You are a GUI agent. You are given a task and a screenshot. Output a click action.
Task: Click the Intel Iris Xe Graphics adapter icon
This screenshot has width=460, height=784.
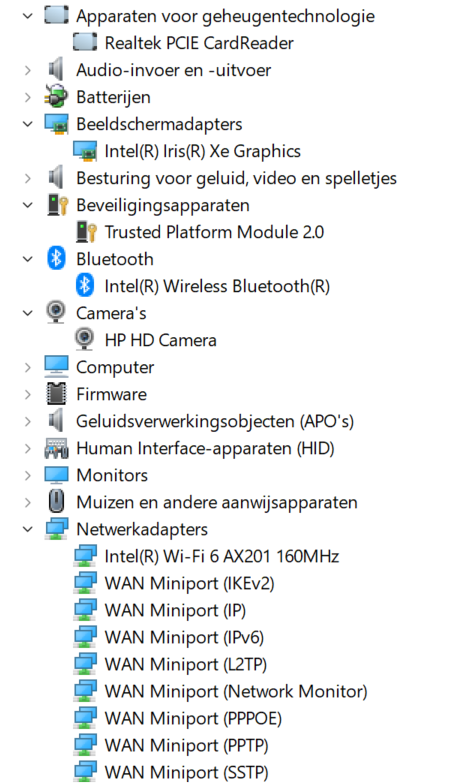point(84,151)
